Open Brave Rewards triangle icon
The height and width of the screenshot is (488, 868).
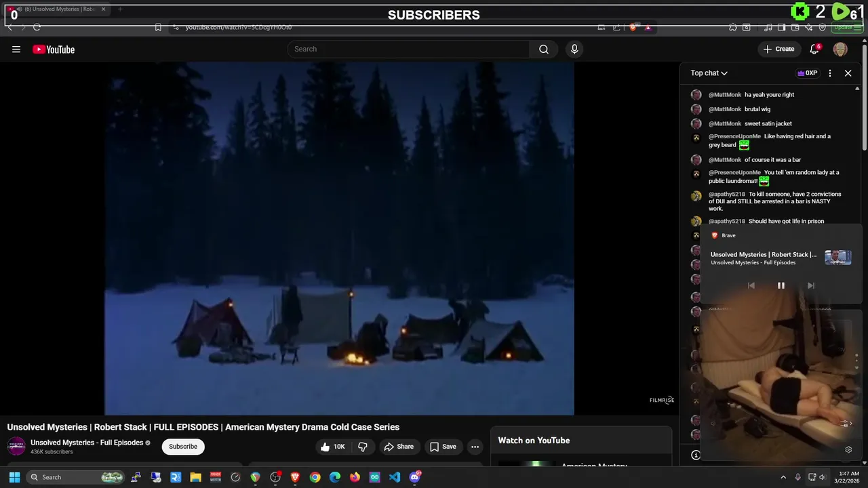pos(648,27)
